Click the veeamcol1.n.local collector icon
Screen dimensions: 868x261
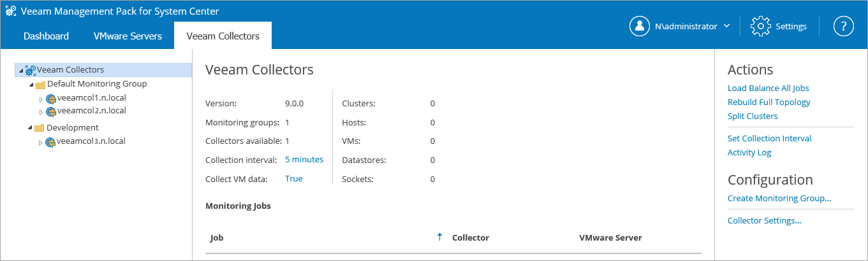(51, 99)
